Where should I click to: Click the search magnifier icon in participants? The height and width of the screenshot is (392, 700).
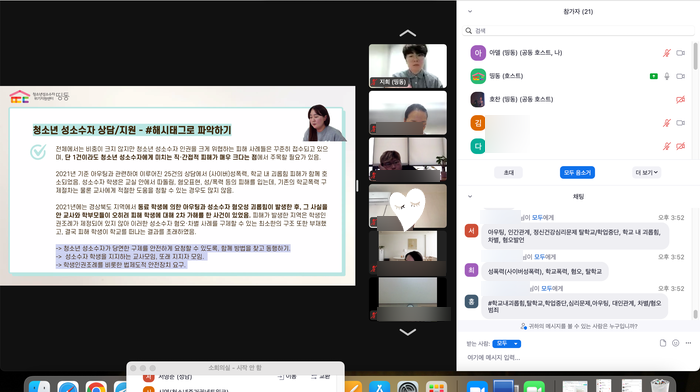coord(468,30)
